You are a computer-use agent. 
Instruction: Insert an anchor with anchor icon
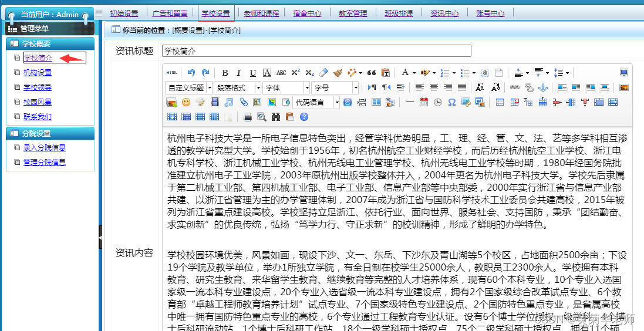click(x=543, y=87)
